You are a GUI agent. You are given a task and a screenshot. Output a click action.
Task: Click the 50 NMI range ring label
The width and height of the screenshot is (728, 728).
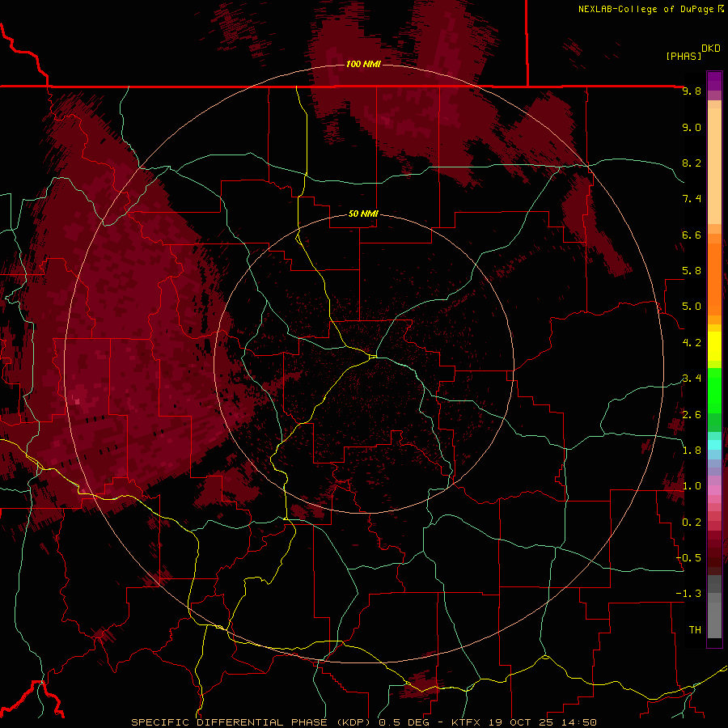[363, 214]
